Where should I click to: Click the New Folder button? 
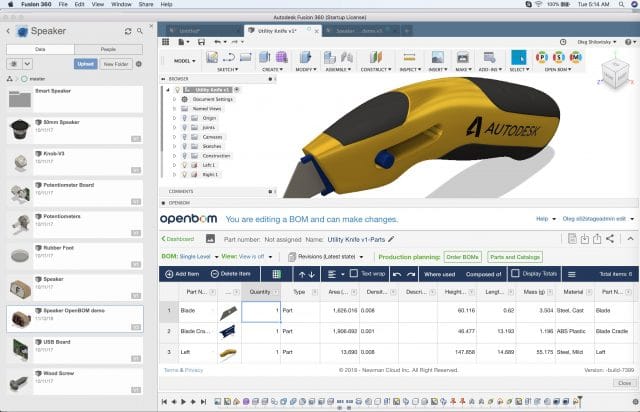[x=116, y=64]
